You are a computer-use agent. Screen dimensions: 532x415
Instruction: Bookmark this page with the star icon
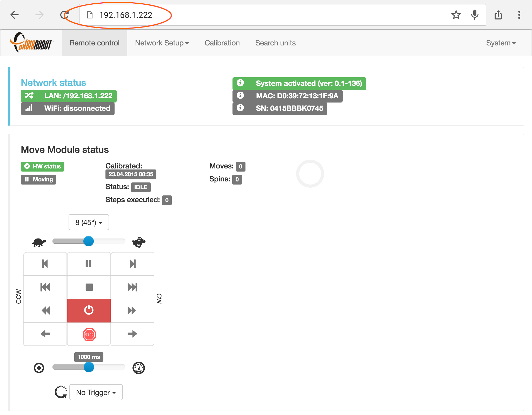(x=456, y=15)
